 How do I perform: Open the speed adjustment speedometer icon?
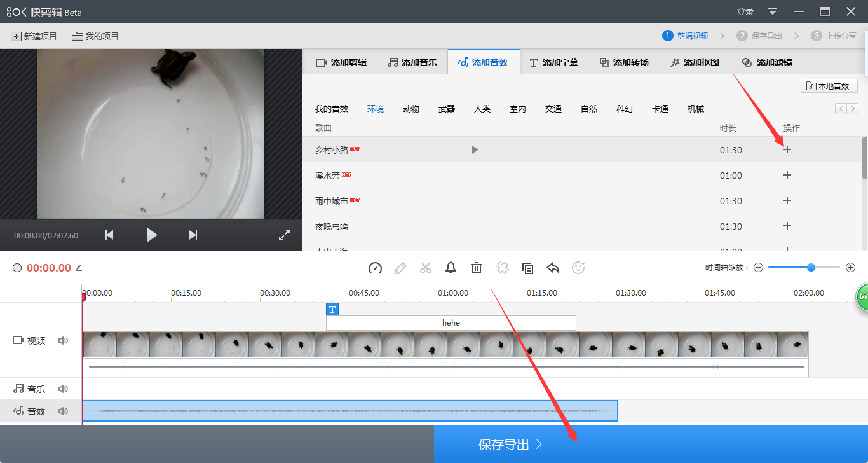(375, 268)
